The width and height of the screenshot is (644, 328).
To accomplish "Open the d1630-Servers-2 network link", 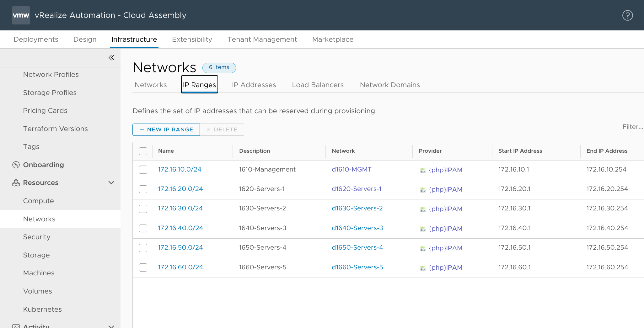I will (357, 209).
